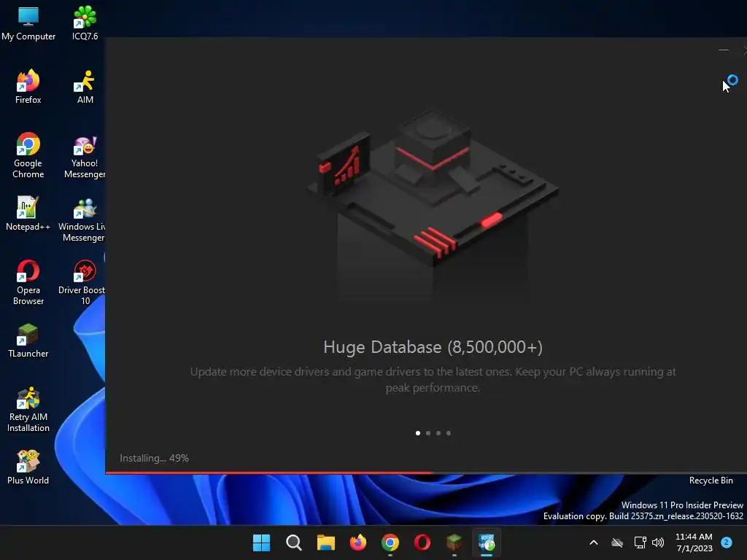Select second slide indicator dot
Image resolution: width=747 pixels, height=560 pixels.
[428, 433]
